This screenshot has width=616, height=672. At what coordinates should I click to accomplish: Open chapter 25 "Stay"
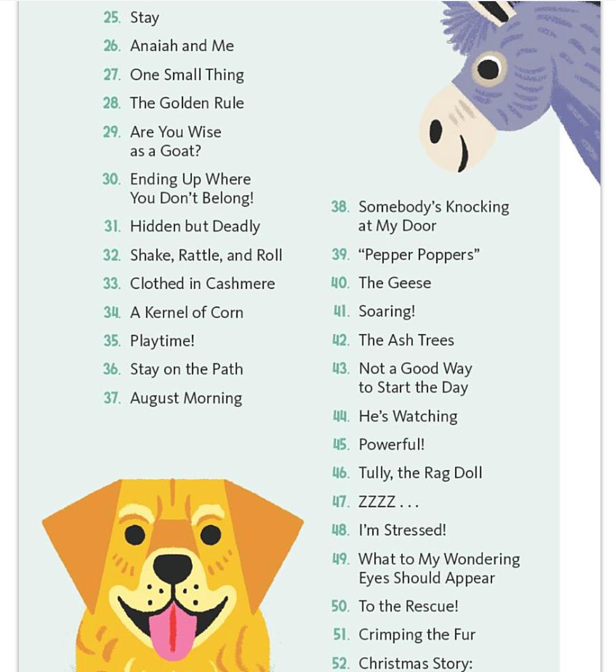coord(144,18)
